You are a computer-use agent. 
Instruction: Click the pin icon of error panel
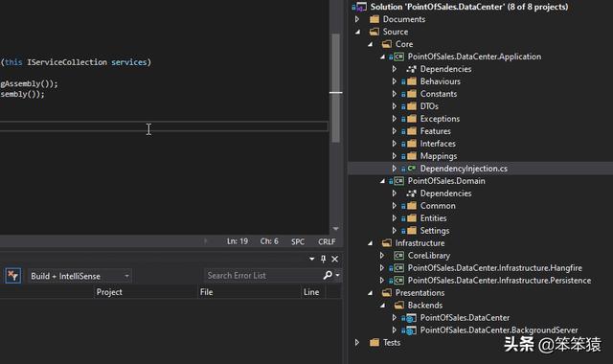324,259
